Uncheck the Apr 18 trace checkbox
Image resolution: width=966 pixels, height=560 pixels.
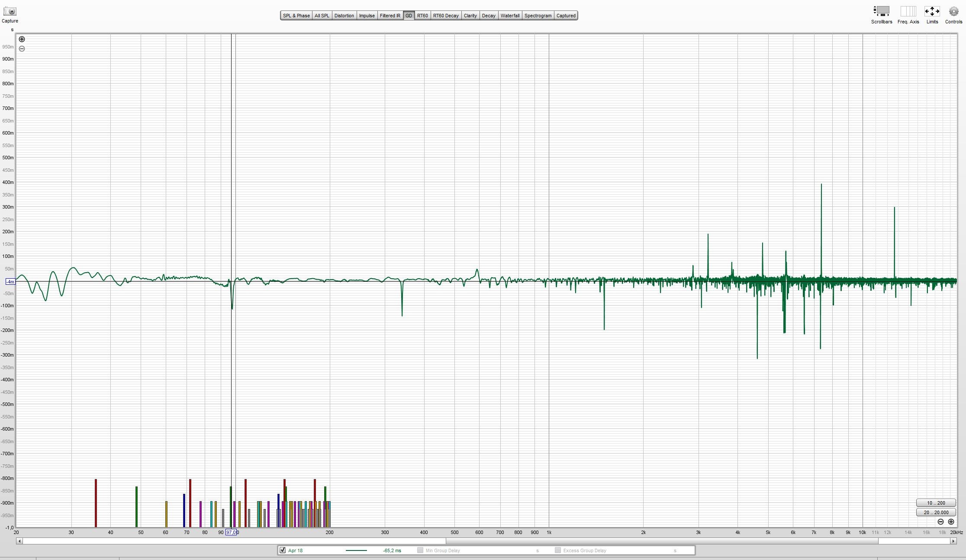pos(283,550)
